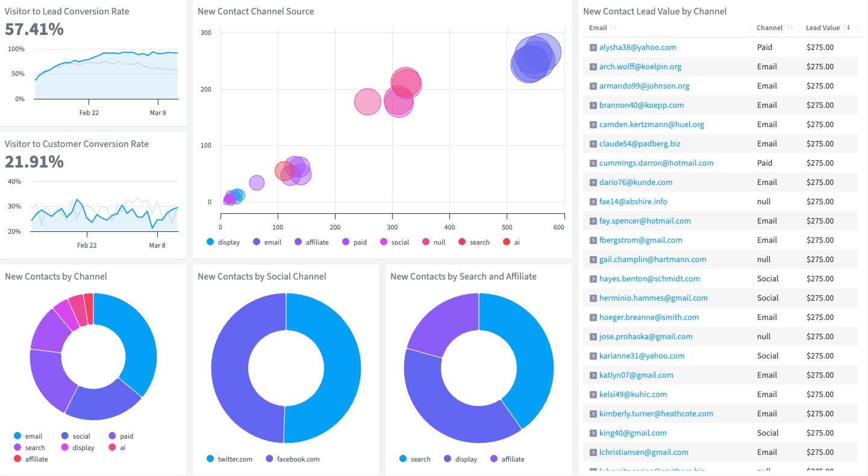868x476 pixels.
Task: Click Paid channel cell for alysha38@yahoo.com
Action: [x=764, y=47]
